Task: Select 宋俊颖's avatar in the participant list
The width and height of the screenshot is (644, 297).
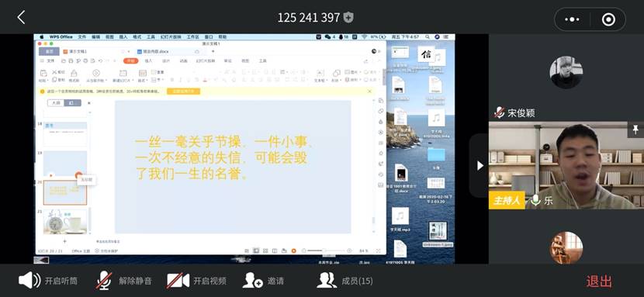Action: 566,72
